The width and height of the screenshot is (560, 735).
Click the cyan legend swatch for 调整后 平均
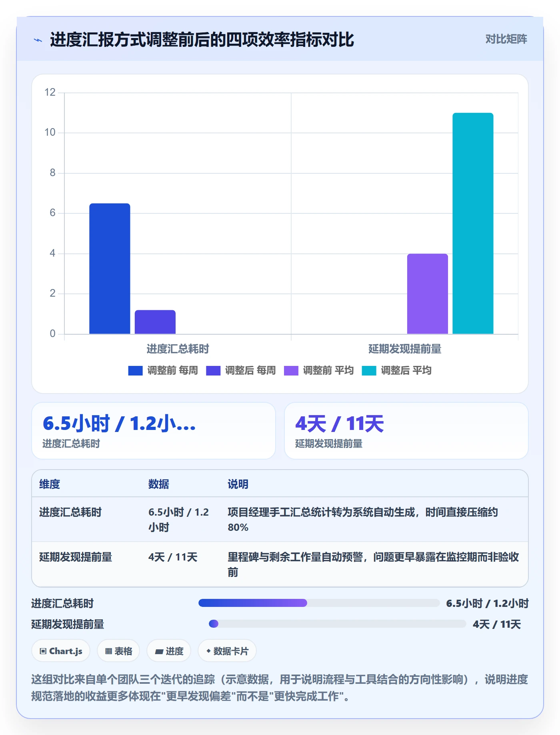(369, 371)
